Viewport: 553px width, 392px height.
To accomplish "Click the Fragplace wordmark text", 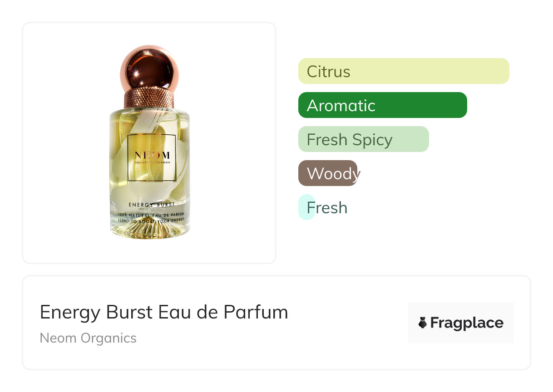I will 466,323.
